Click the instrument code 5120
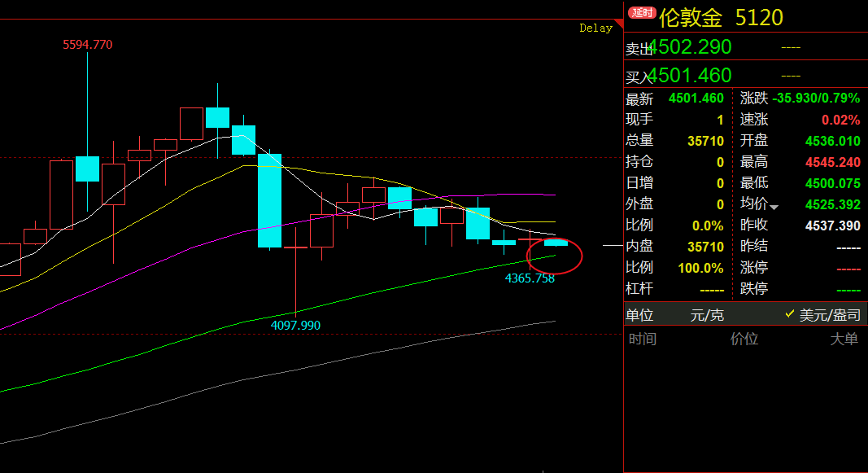Screen dimensions: 868x473 [759, 18]
